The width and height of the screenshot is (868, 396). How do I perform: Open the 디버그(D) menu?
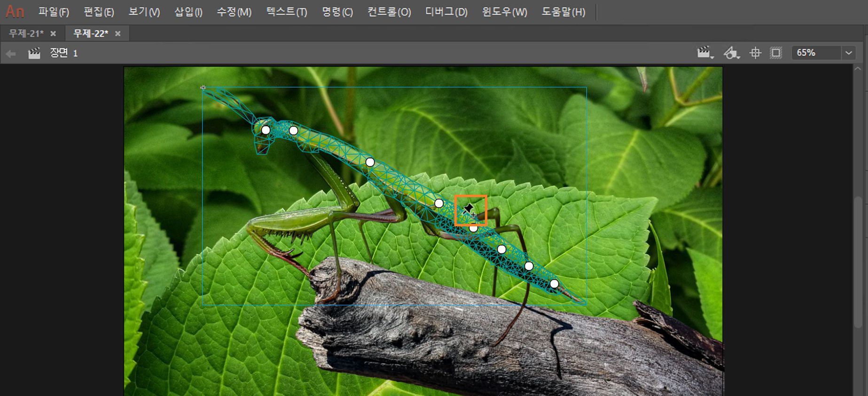click(x=446, y=12)
